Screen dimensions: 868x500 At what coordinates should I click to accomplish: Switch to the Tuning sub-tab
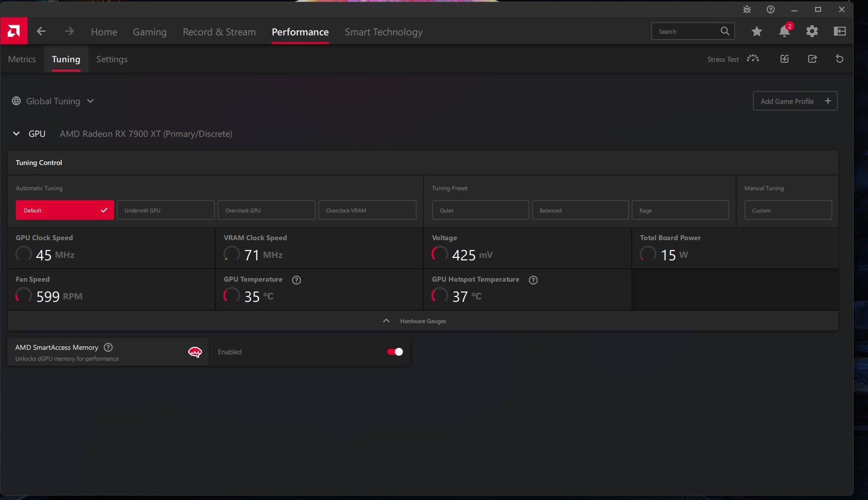(66, 59)
